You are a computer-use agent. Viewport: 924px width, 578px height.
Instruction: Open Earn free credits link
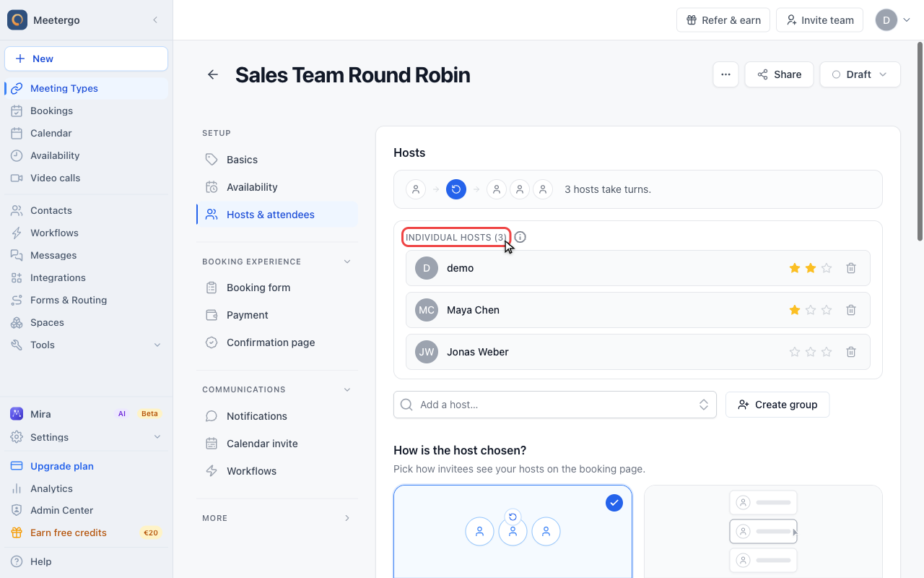coord(86,532)
